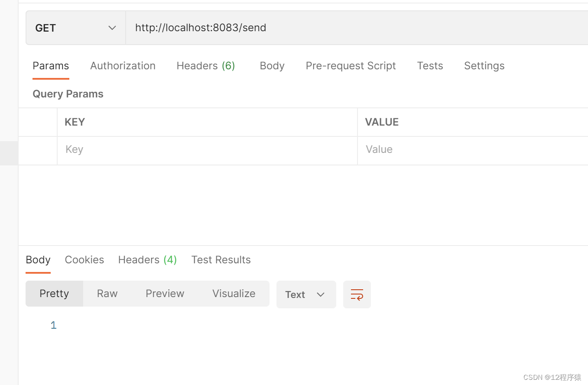Select the response Body tab

pyautogui.click(x=38, y=260)
